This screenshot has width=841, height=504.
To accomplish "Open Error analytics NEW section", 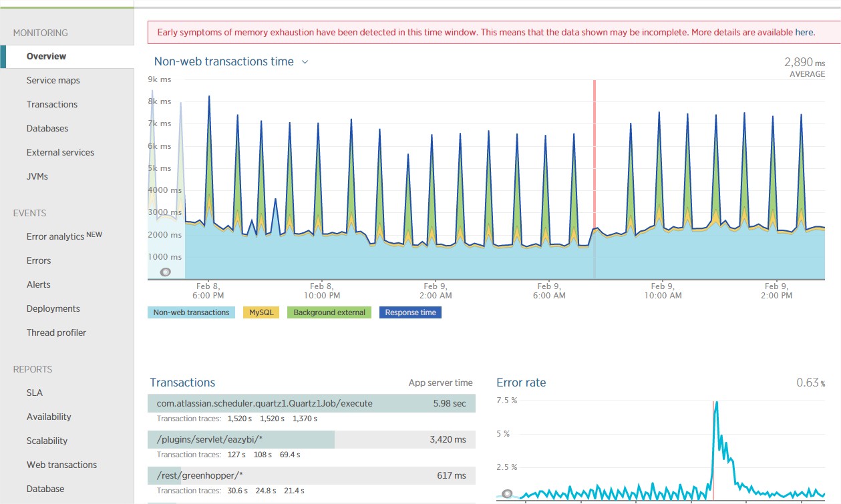I will pyautogui.click(x=64, y=236).
